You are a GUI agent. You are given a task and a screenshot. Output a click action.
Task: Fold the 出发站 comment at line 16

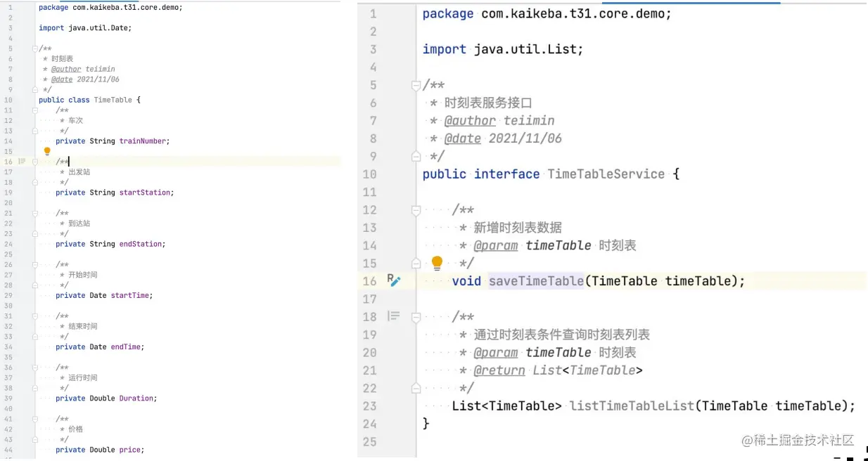[35, 162]
